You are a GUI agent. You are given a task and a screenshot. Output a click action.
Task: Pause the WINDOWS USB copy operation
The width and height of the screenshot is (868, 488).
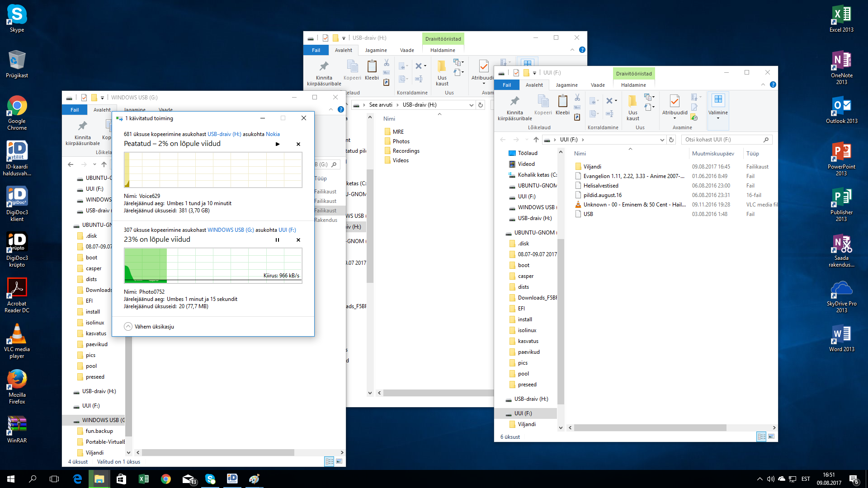(278, 240)
